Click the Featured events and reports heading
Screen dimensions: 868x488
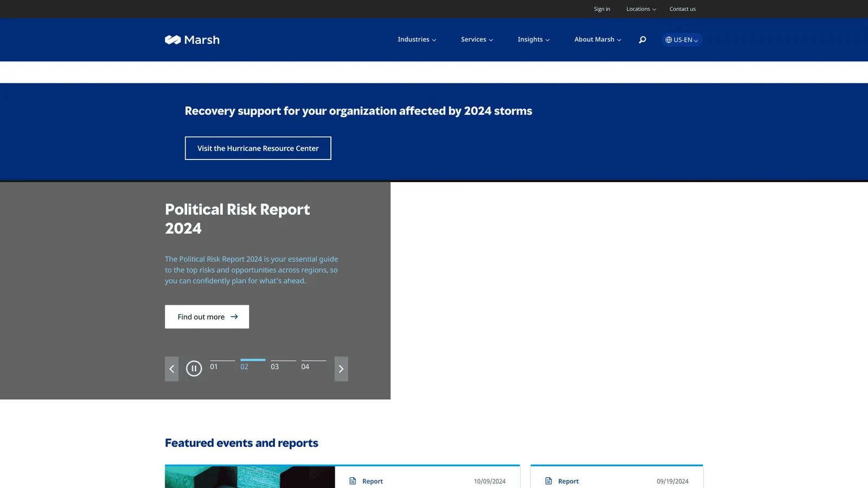coord(241,443)
